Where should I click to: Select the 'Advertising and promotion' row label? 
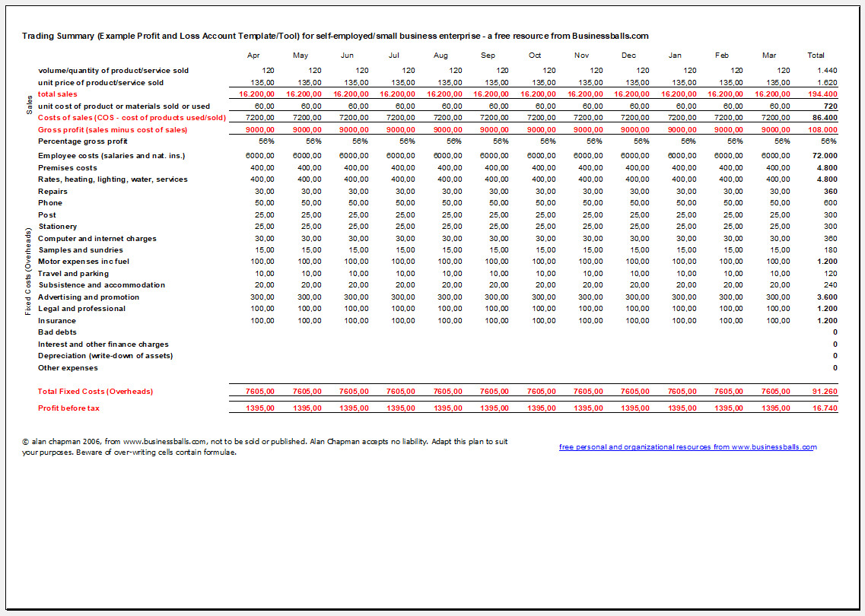click(x=88, y=297)
